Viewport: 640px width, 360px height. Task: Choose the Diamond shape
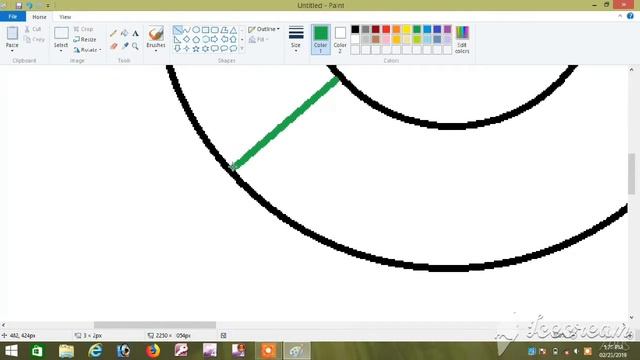[187, 39]
